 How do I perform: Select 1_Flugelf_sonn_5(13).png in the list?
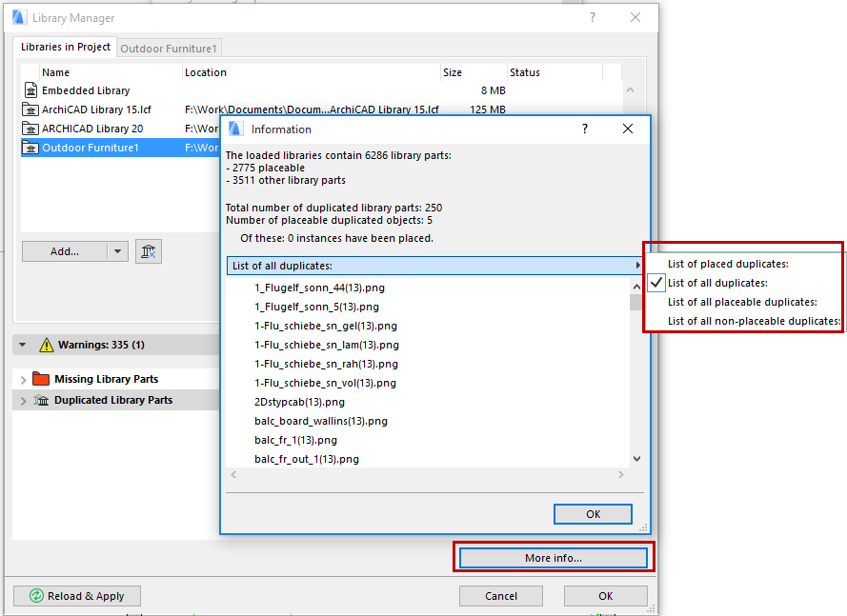pos(316,307)
